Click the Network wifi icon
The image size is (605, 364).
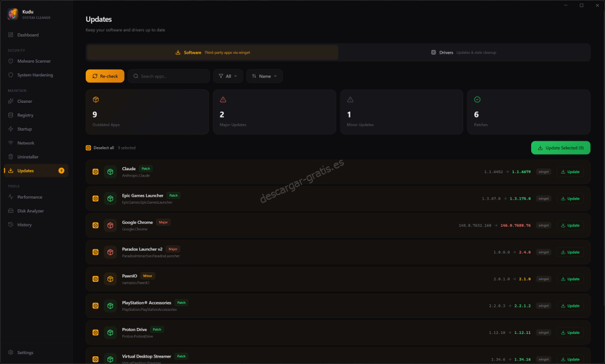click(11, 143)
